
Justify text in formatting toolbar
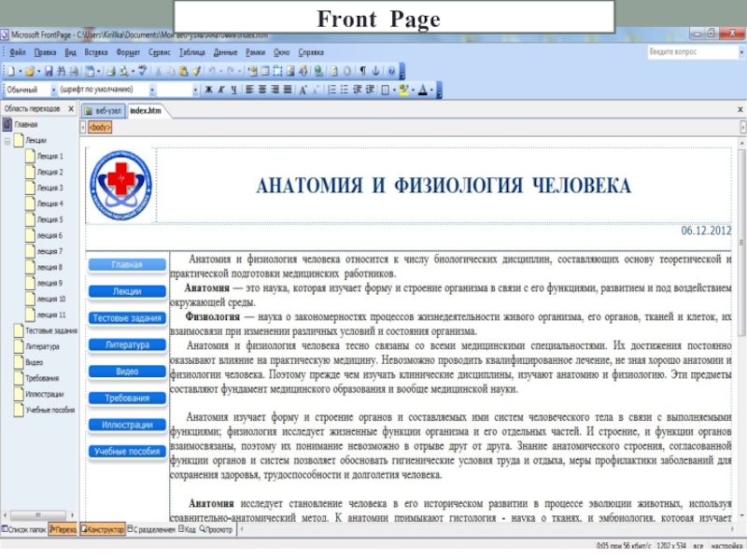pos(288,90)
